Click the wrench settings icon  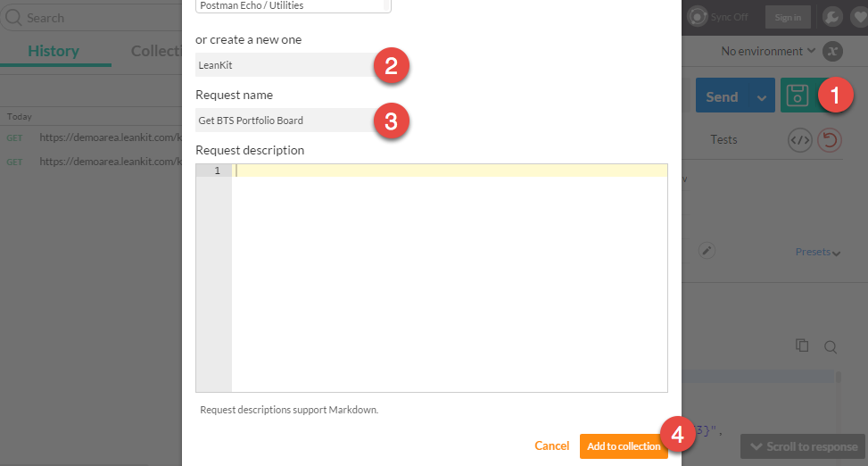coord(831,17)
